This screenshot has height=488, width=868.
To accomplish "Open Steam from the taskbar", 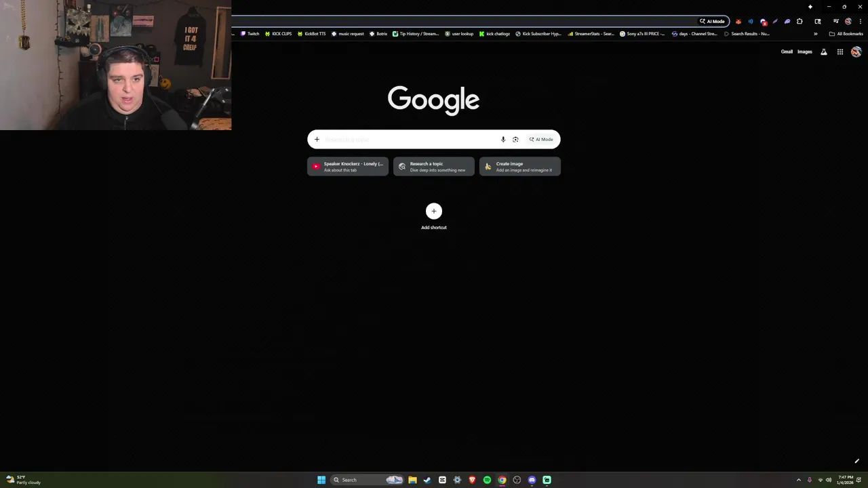I will point(427,480).
